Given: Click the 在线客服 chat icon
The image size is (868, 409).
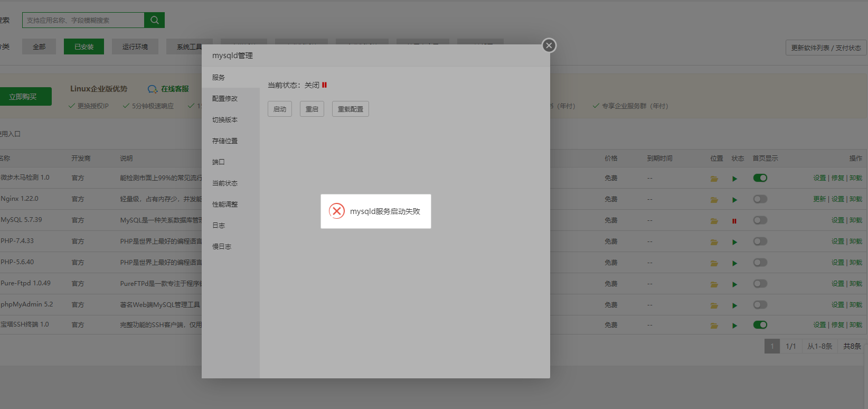Looking at the screenshot, I should point(153,89).
